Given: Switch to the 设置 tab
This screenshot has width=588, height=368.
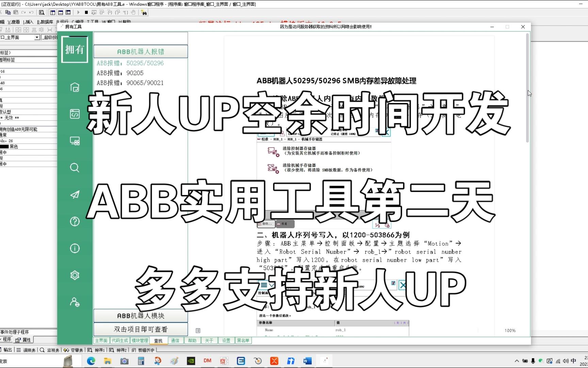Looking at the screenshot, I should point(226,340).
